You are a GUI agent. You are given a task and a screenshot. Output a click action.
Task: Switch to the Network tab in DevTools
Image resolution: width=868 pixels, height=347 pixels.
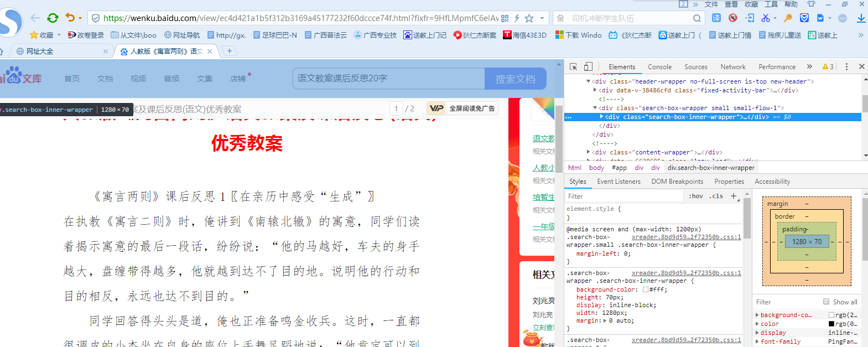point(733,67)
